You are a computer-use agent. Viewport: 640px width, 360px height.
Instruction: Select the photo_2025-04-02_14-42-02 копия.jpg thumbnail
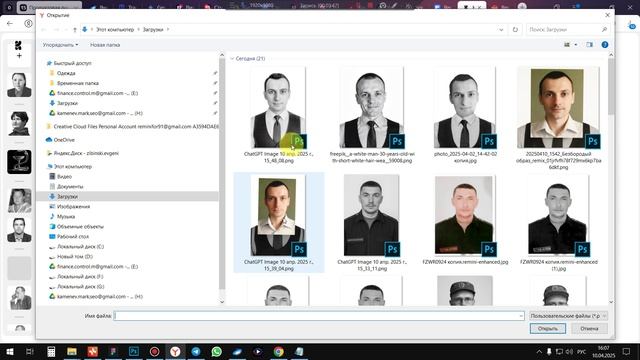[465, 108]
